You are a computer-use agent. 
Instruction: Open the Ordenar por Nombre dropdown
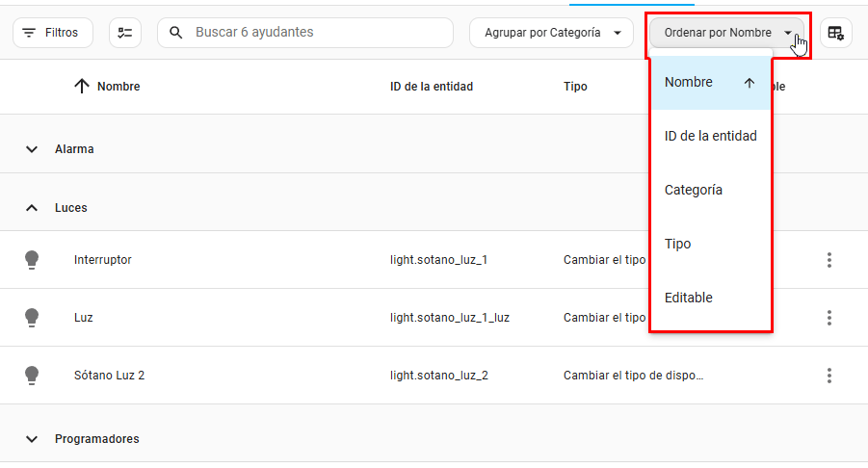[727, 33]
